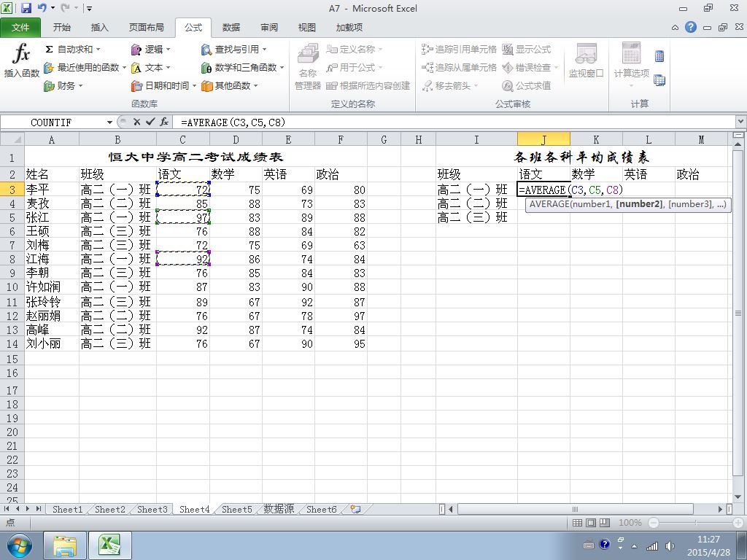
Task: Go to the last sheet with navigation arrow
Action: tap(38, 509)
